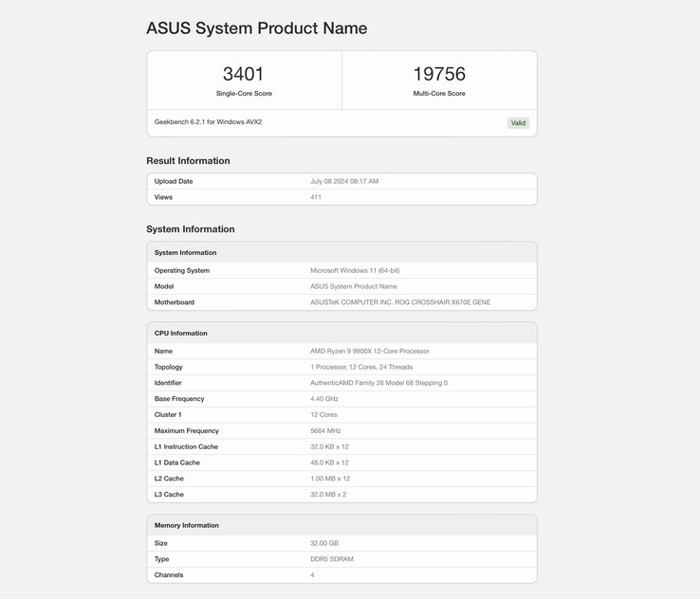
Task: Click the Topology row value
Action: (x=361, y=367)
